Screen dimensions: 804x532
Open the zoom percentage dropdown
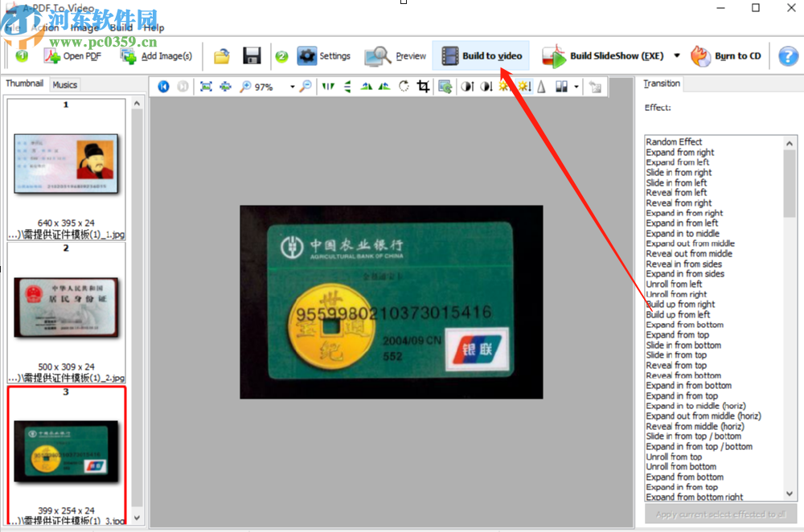(x=292, y=86)
